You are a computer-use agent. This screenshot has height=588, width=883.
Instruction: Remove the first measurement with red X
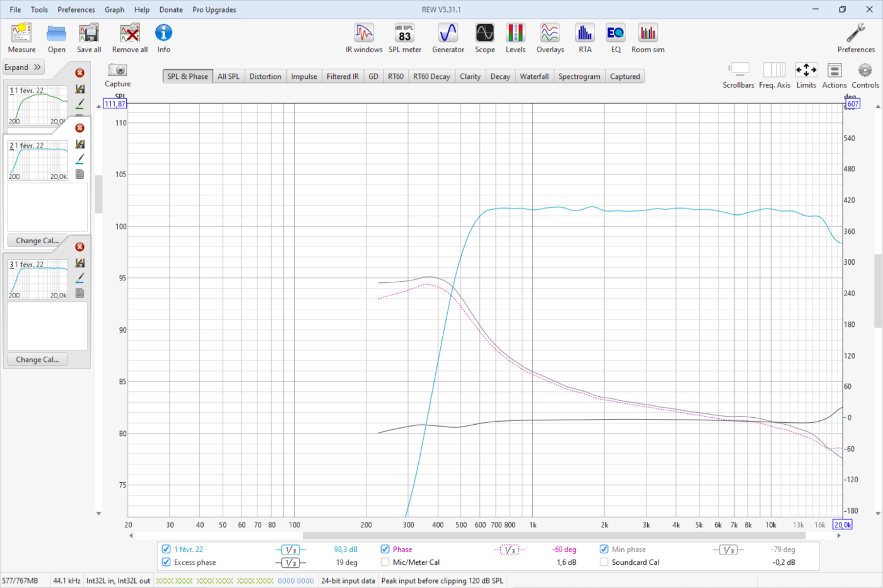(79, 73)
